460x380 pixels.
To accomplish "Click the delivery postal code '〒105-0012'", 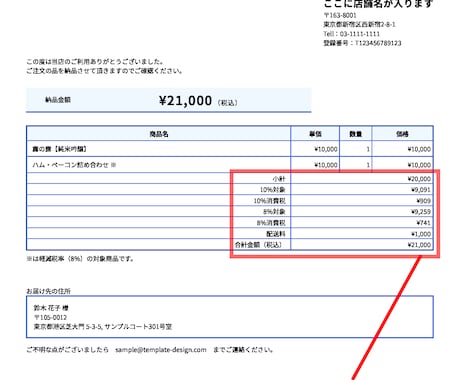I will click(x=50, y=317).
